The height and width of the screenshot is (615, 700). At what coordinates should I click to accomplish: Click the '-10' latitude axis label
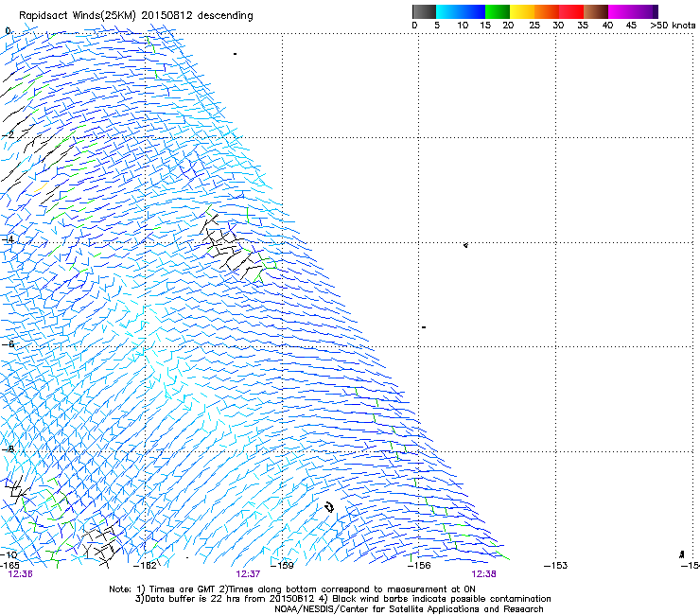coord(9,554)
